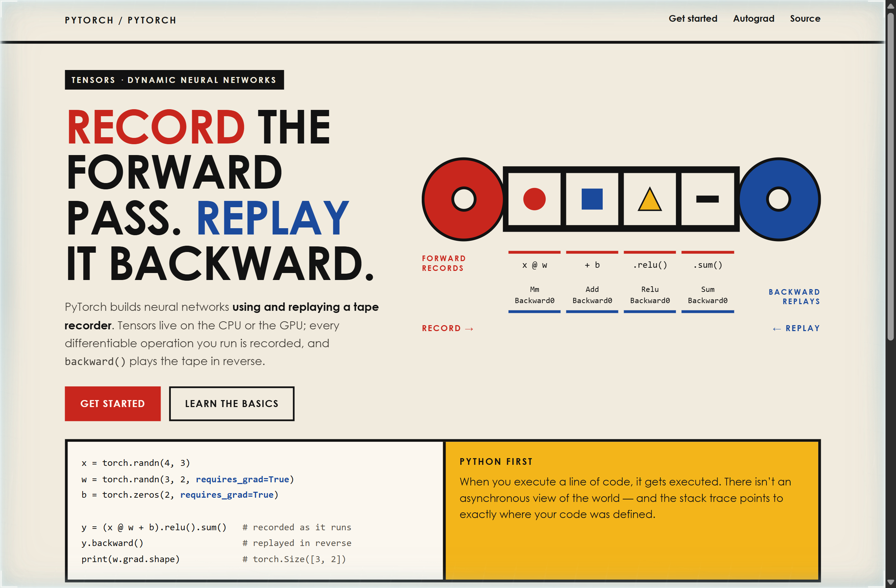Click the blue backward reel circle
The width and height of the screenshot is (896, 588).
click(778, 199)
